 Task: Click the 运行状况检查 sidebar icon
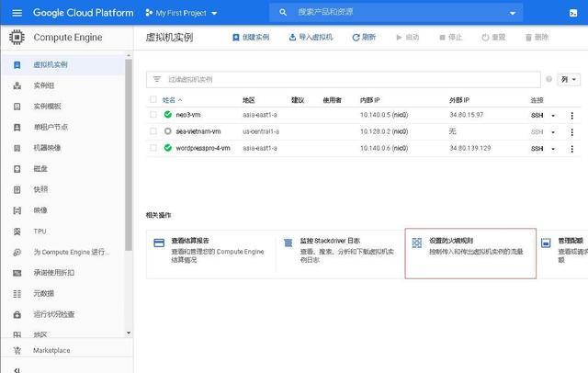tap(17, 314)
